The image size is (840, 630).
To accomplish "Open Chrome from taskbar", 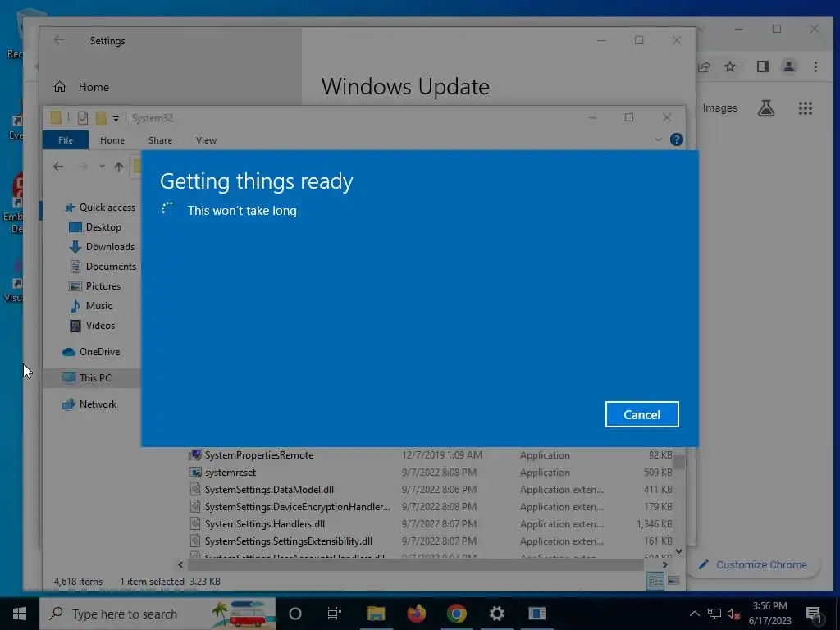I will 456,614.
